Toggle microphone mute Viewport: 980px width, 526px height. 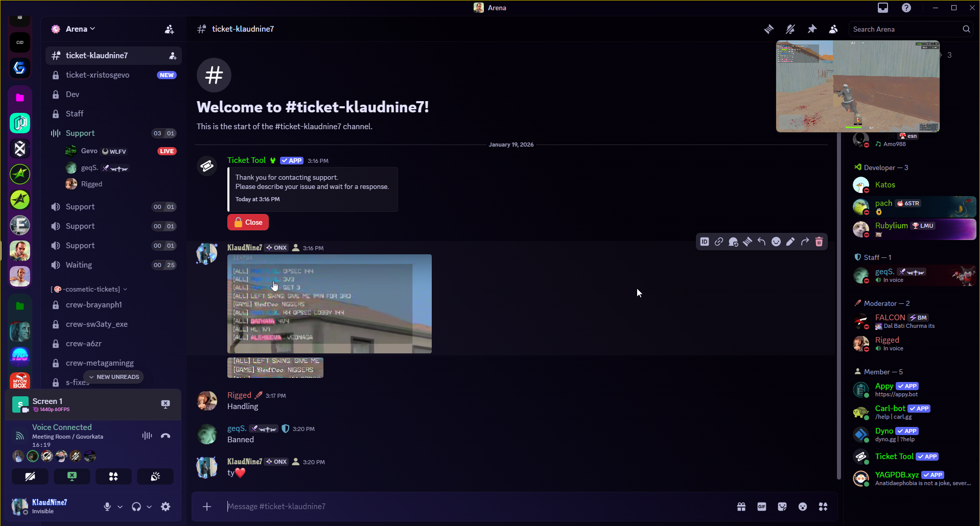(x=107, y=507)
